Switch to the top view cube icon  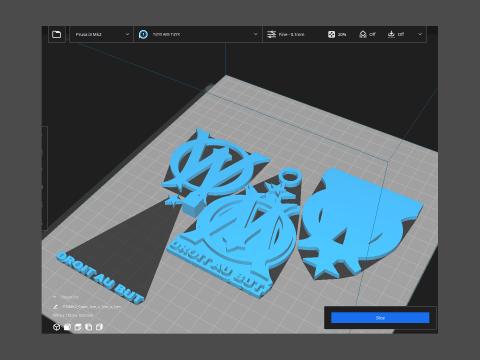78,327
